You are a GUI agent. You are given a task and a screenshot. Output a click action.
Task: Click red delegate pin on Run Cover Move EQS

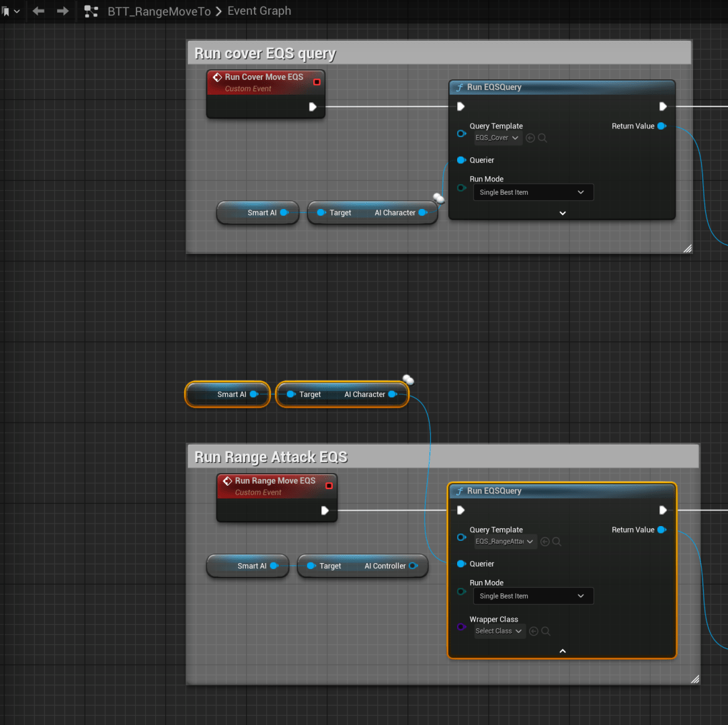pos(317,82)
